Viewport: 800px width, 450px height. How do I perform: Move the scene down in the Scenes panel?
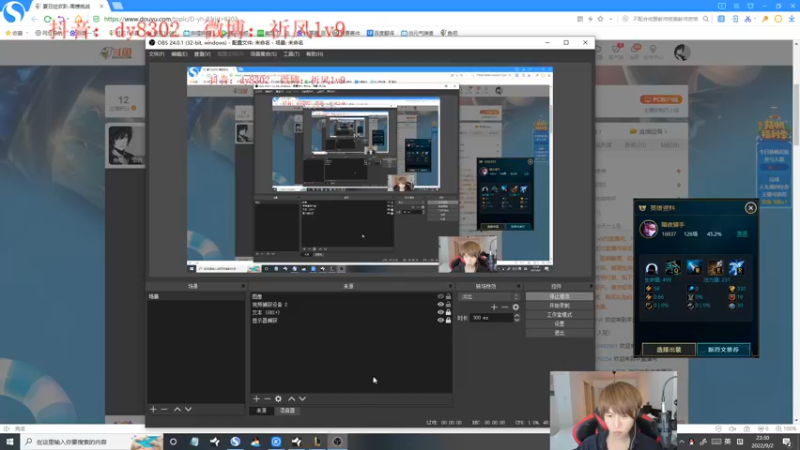188,409
